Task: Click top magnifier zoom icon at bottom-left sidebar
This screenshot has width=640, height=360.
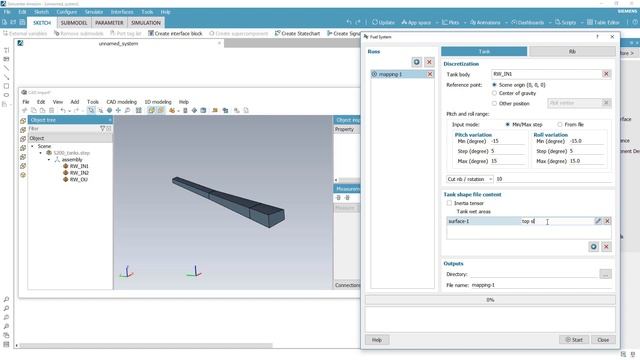Action: pos(6,299)
